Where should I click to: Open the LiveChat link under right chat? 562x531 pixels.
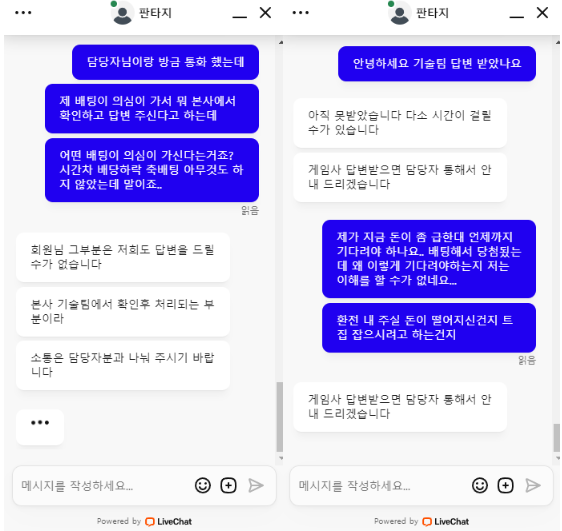click(446, 522)
